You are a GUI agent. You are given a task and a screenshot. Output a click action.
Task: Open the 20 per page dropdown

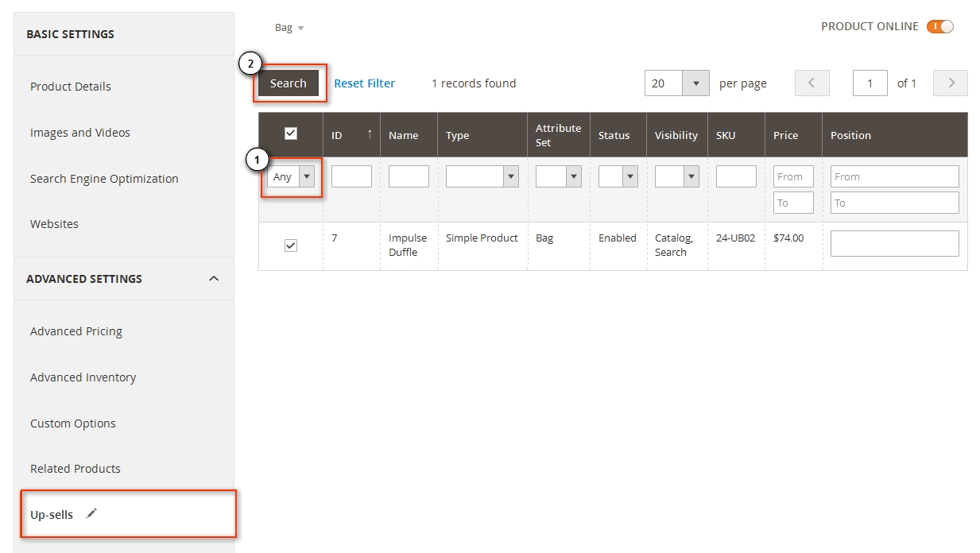[696, 83]
